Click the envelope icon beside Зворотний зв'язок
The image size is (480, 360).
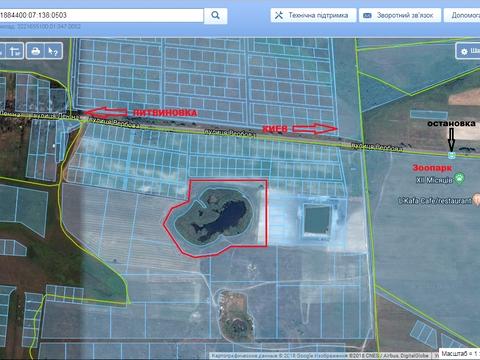pos(367,15)
